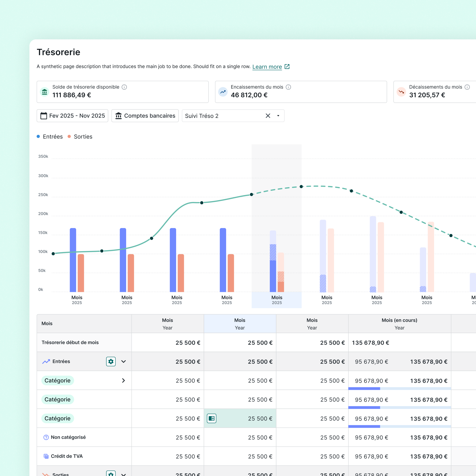Click question mark icon beside Non catégorisé

(46, 437)
